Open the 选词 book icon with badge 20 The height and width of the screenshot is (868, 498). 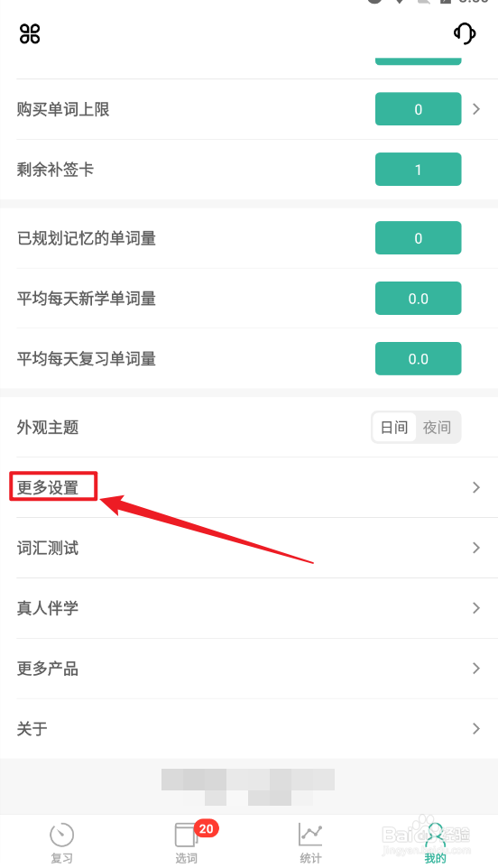186,835
